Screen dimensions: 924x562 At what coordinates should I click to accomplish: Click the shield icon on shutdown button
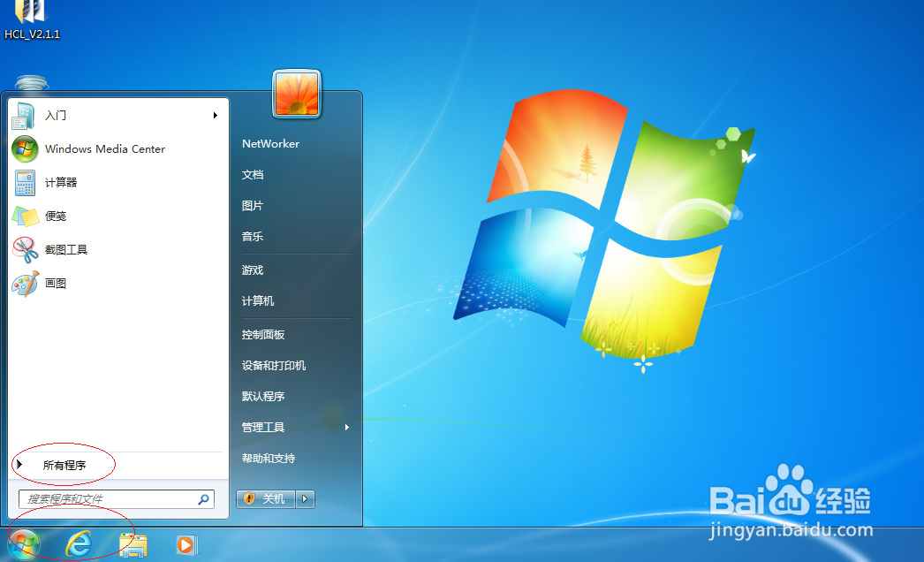pyautogui.click(x=249, y=499)
